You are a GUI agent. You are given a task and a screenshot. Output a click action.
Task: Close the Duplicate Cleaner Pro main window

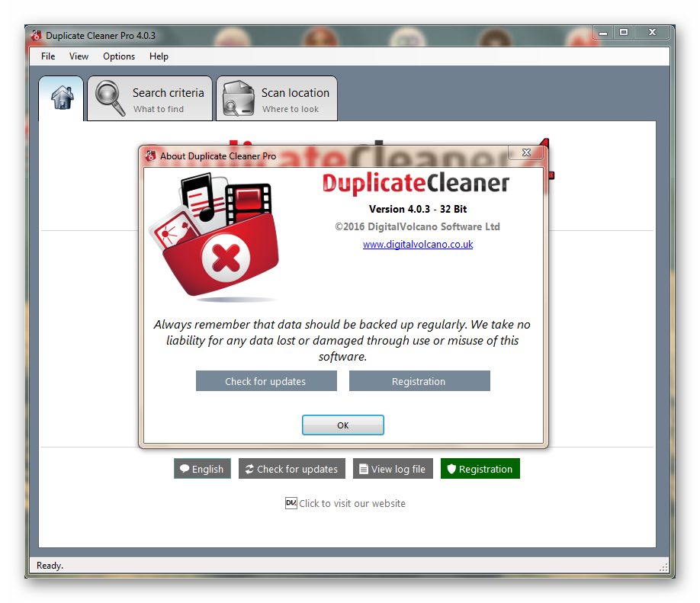click(652, 33)
